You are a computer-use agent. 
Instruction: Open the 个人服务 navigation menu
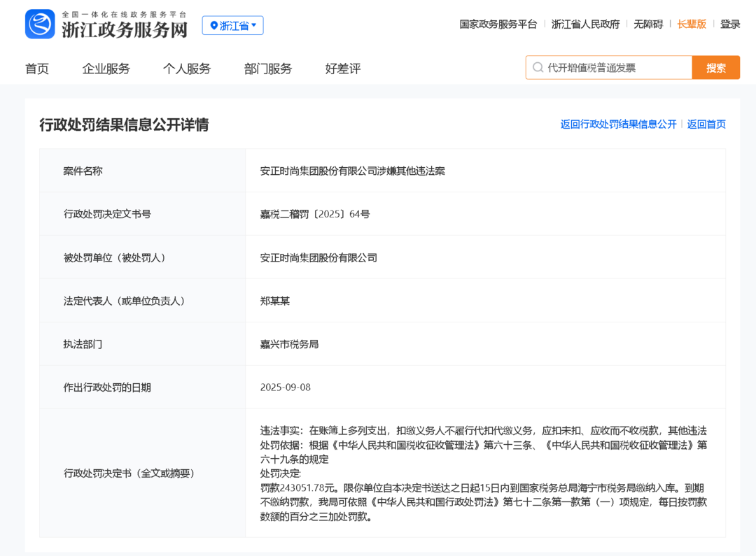pos(187,69)
